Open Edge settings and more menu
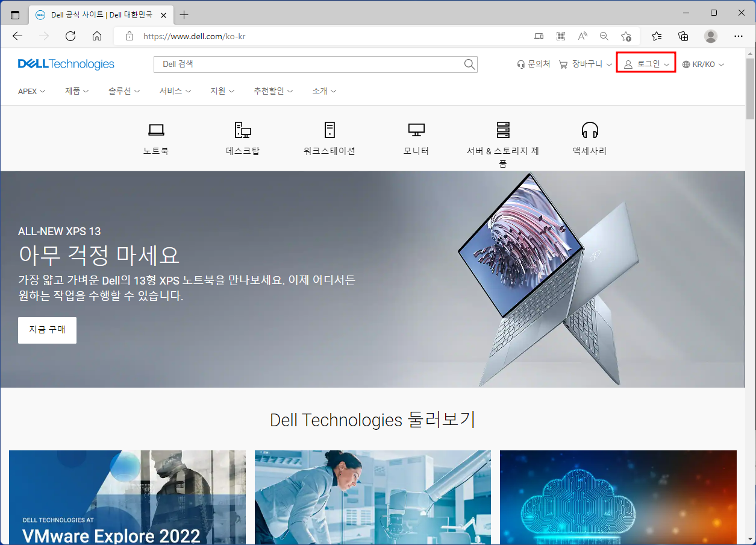756x545 pixels. [739, 36]
